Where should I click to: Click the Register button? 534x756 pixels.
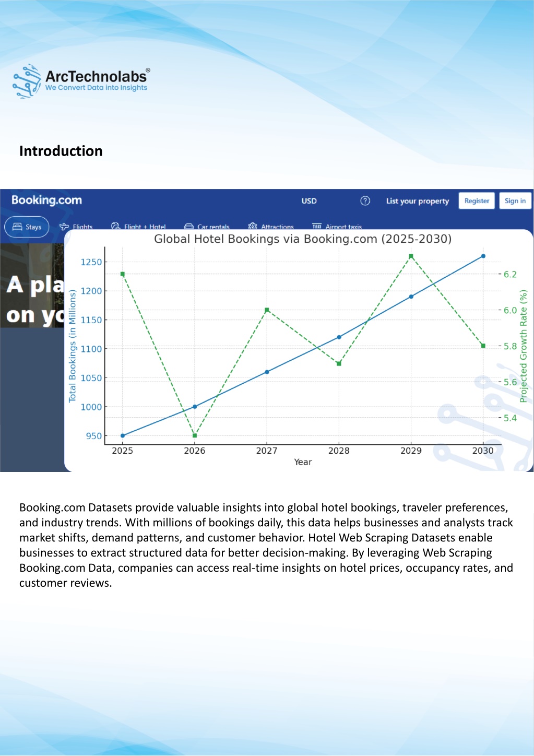(x=477, y=201)
